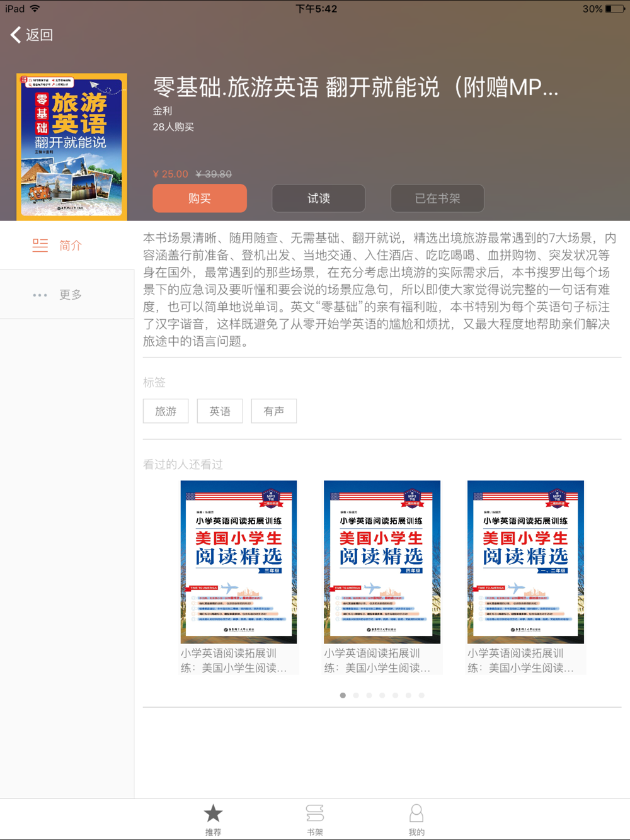
Task: Select the 简介 list icon in the sidebar
Action: click(40, 245)
